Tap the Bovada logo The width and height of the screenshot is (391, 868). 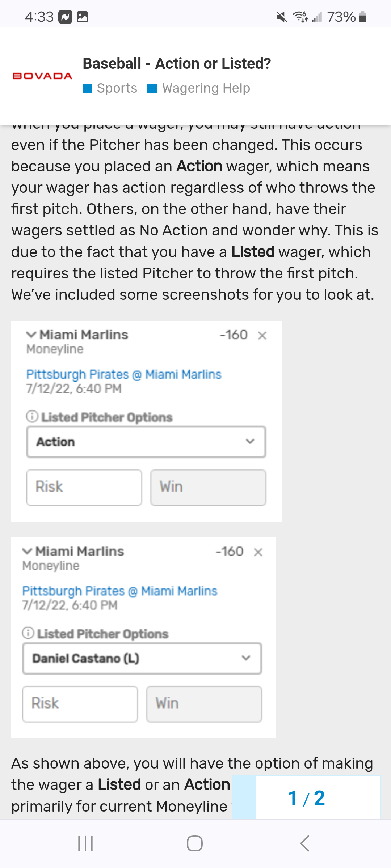(x=42, y=76)
